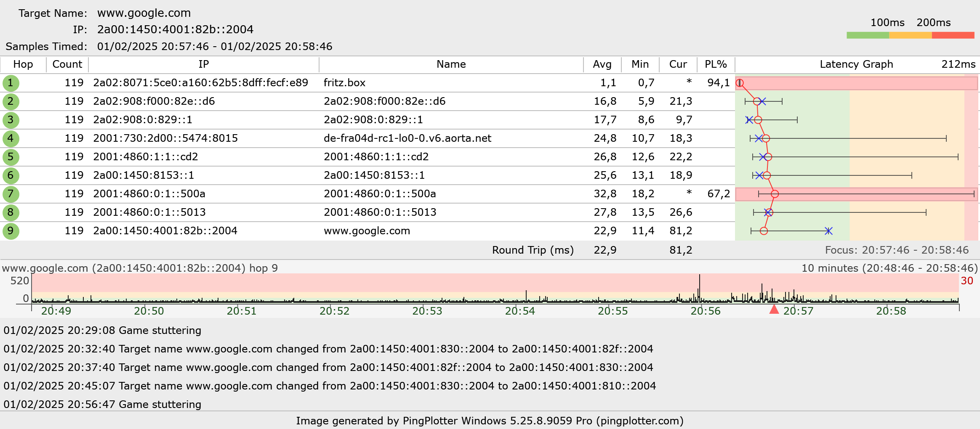
Task: Click the 20:56 timeline time label
Action: pyautogui.click(x=706, y=311)
